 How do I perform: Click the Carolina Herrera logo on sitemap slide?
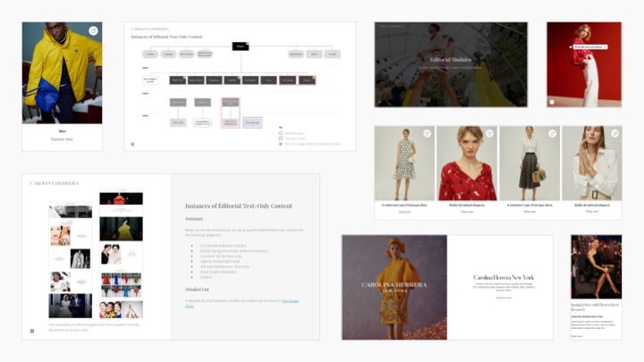coord(149,29)
